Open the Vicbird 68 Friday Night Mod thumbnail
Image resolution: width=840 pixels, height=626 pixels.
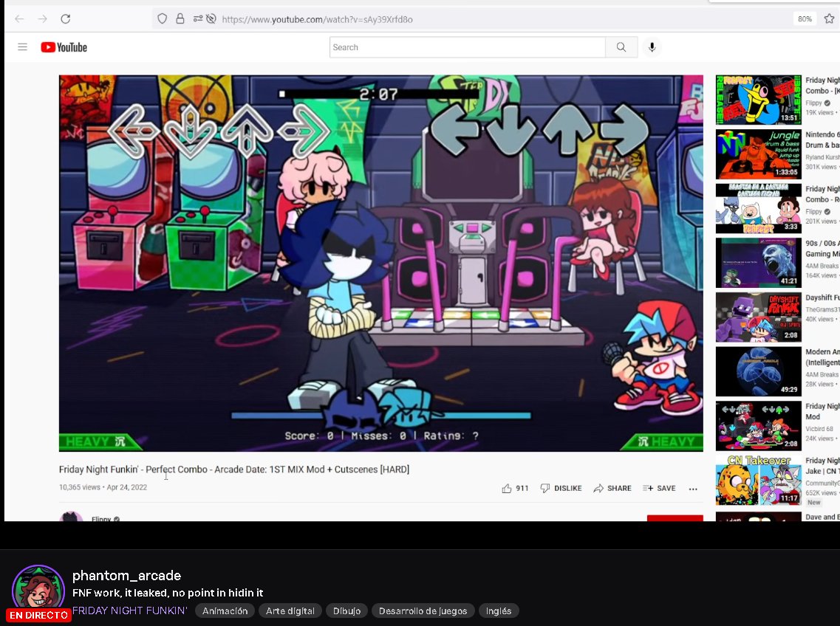click(x=759, y=426)
